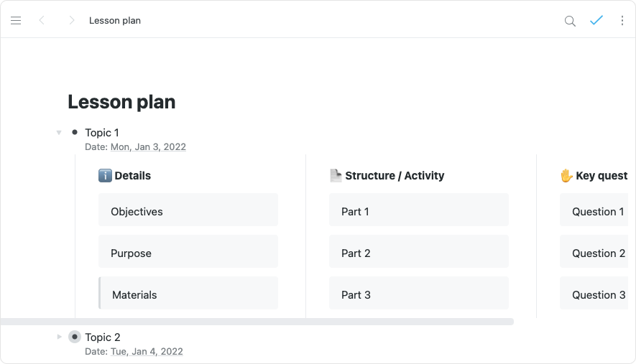Screen dimensions: 636x364
Task: Click the Topic 1 bullet point
Action: [75, 132]
